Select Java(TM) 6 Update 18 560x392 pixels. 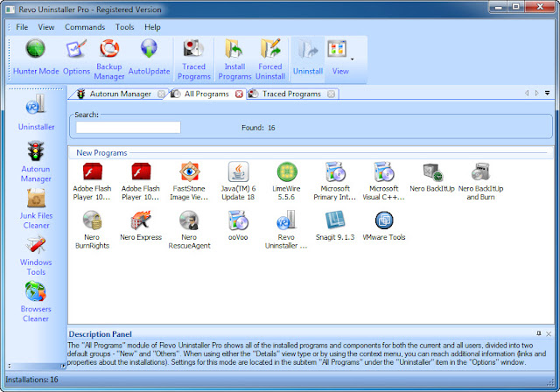click(x=238, y=181)
